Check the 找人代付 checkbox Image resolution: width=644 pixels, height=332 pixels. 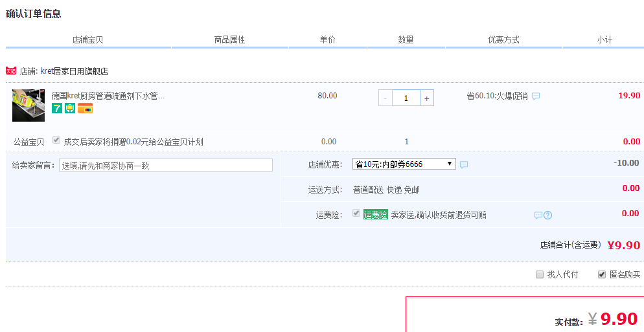click(540, 274)
